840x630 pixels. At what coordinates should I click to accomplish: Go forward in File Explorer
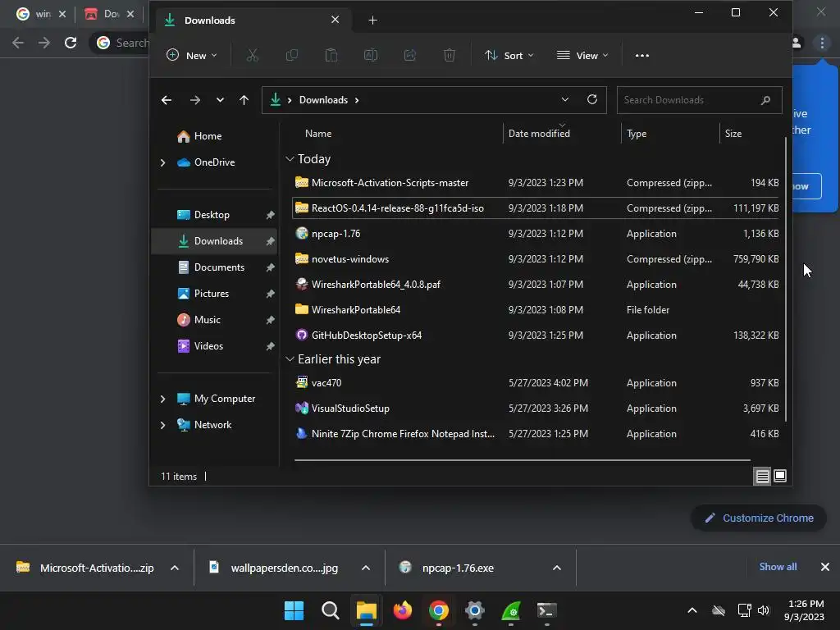(195, 100)
